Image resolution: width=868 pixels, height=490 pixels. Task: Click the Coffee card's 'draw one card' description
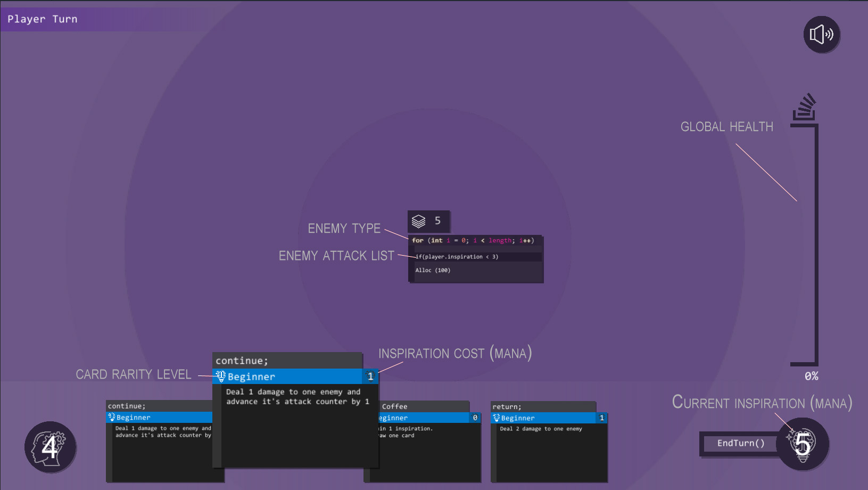(x=396, y=436)
